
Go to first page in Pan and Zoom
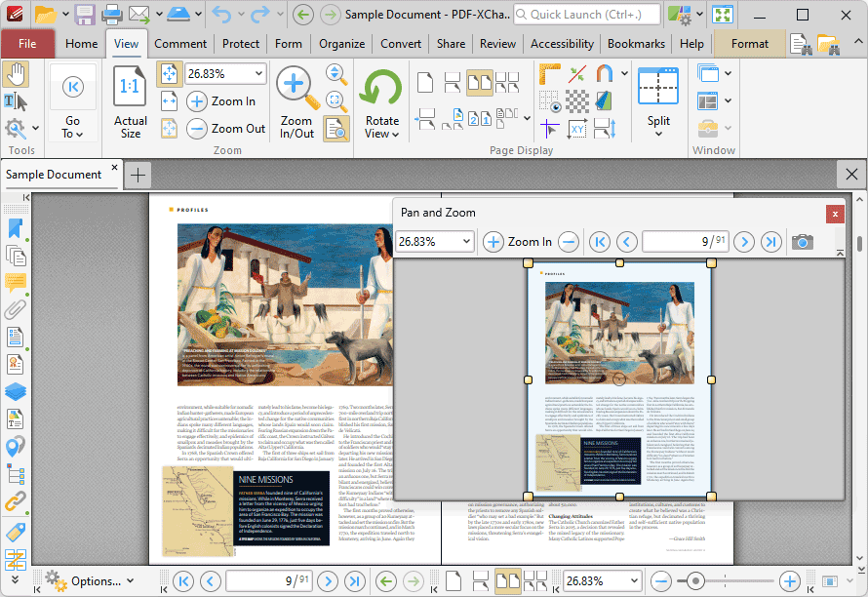pos(600,242)
